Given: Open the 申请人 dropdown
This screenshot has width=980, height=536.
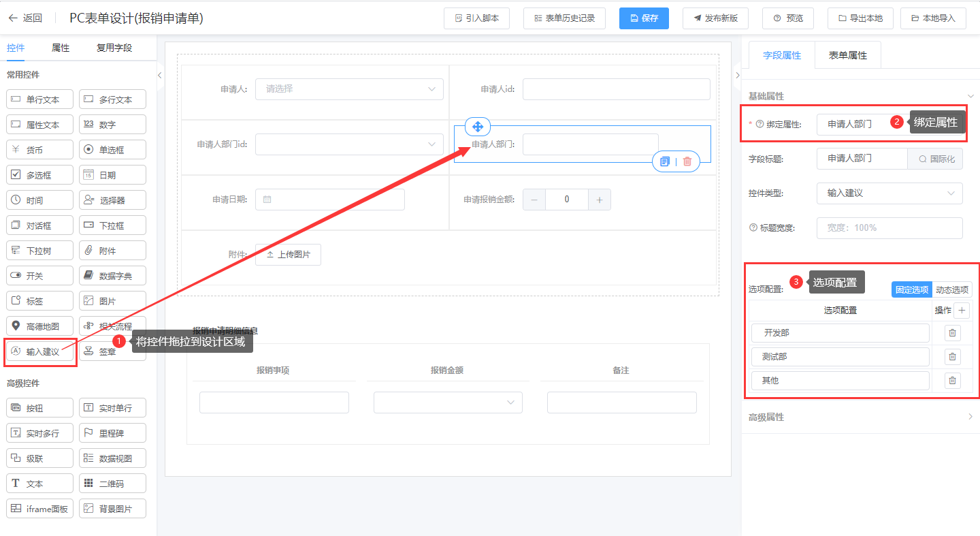Looking at the screenshot, I should point(349,89).
